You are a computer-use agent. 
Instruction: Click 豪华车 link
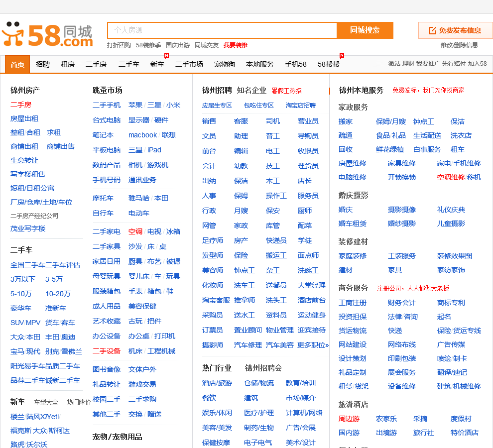coord(21,309)
